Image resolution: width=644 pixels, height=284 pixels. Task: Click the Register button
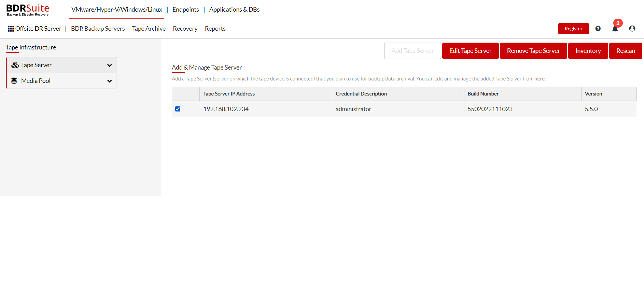[x=573, y=29]
